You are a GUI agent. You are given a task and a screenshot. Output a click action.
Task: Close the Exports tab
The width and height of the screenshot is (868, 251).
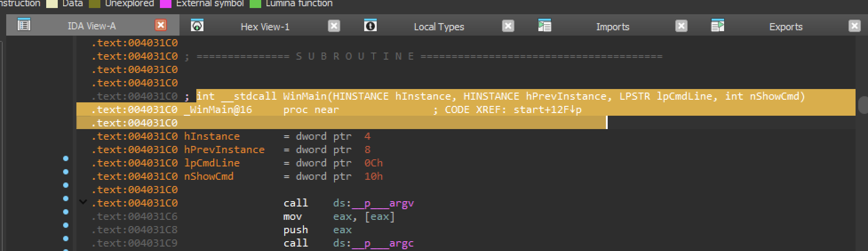pos(855,26)
